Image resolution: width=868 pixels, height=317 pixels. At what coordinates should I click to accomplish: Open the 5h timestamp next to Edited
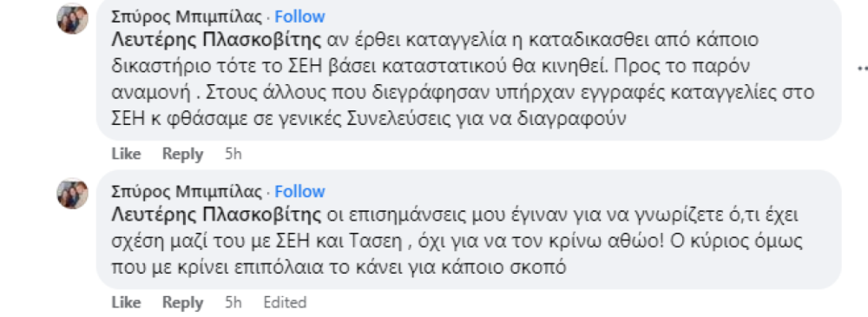tap(233, 302)
